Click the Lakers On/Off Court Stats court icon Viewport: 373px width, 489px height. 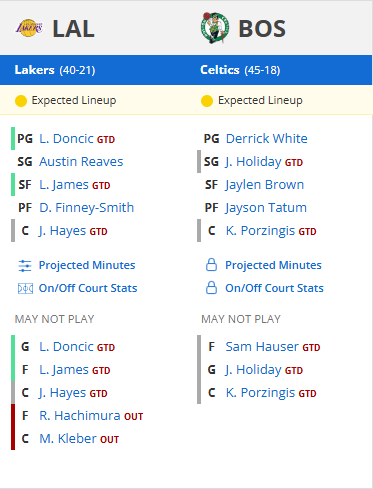tap(25, 288)
